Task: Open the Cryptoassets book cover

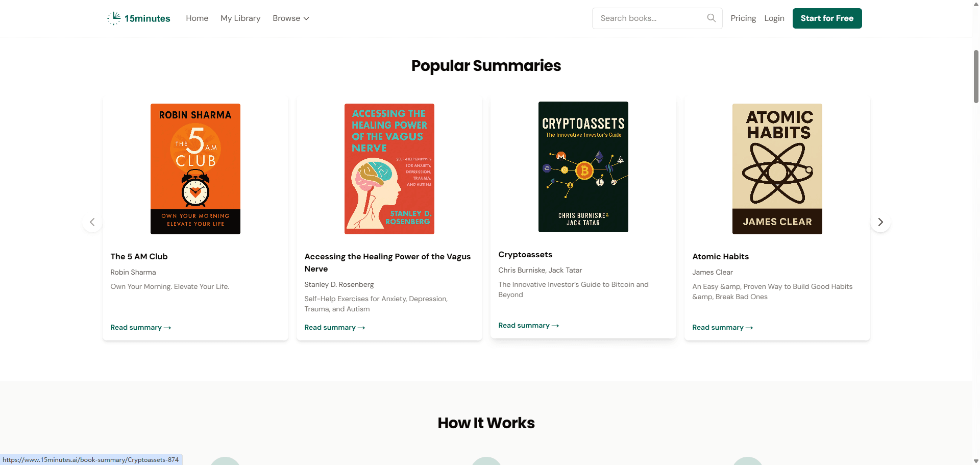Action: (583, 167)
